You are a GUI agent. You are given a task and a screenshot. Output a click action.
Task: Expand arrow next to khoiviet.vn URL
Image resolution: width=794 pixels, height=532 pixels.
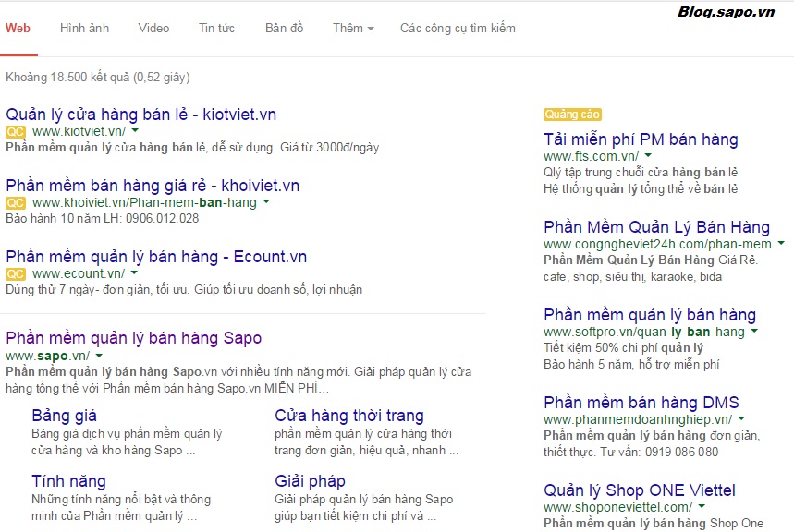click(266, 202)
